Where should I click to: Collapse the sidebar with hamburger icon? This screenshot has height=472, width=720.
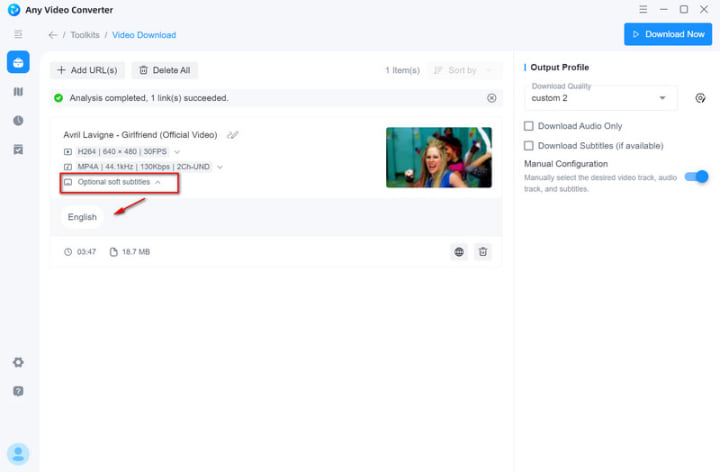coord(18,34)
